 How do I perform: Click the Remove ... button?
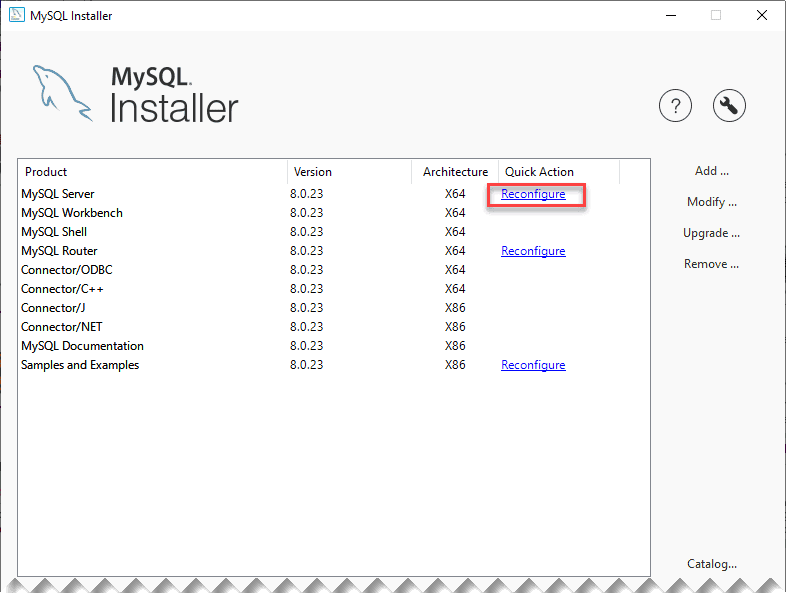coord(711,264)
